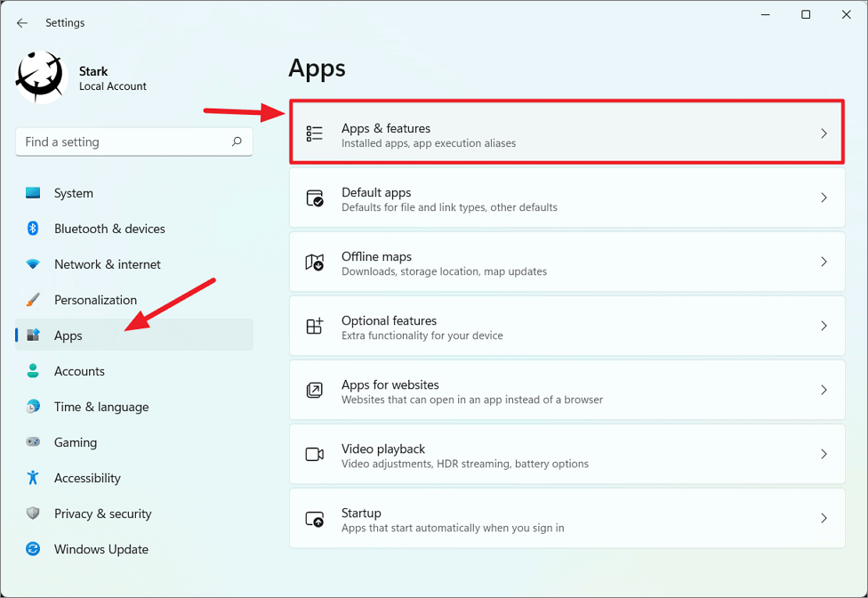Click the Privacy & security shield icon
Screen dimensions: 868x598
[33, 513]
